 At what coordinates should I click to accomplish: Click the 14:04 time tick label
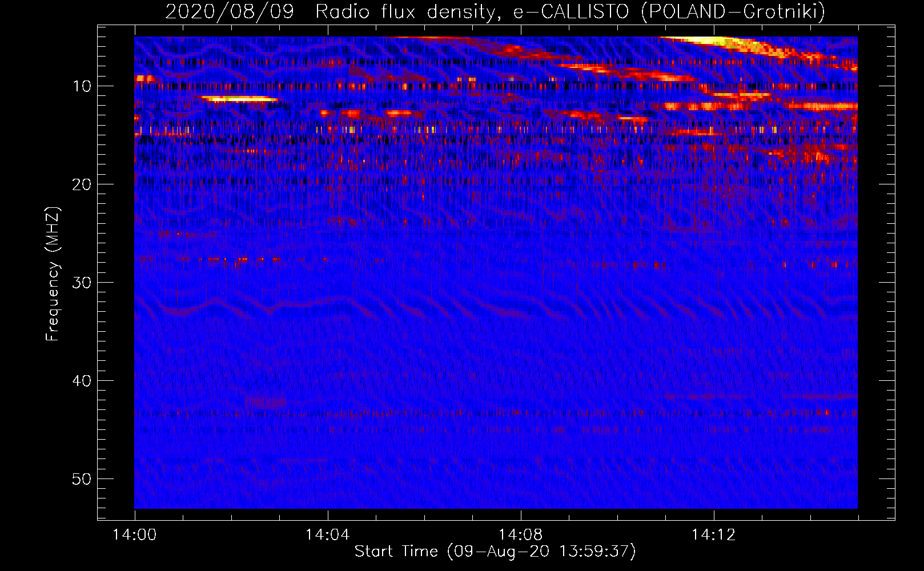(327, 534)
